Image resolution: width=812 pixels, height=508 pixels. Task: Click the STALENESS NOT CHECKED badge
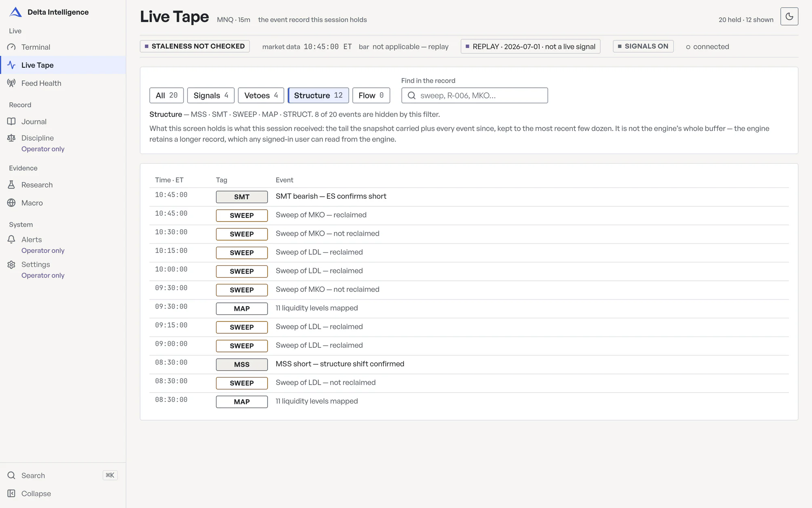point(195,46)
